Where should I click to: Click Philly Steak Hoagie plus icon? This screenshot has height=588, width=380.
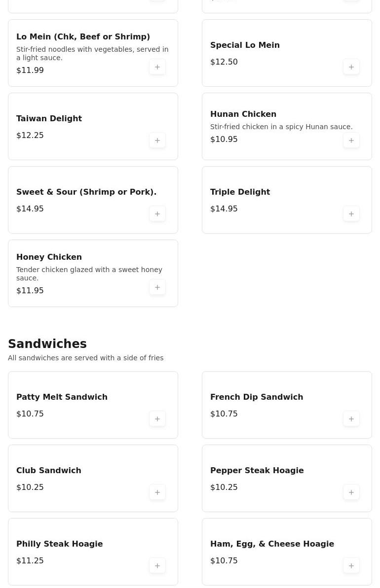[x=157, y=566]
